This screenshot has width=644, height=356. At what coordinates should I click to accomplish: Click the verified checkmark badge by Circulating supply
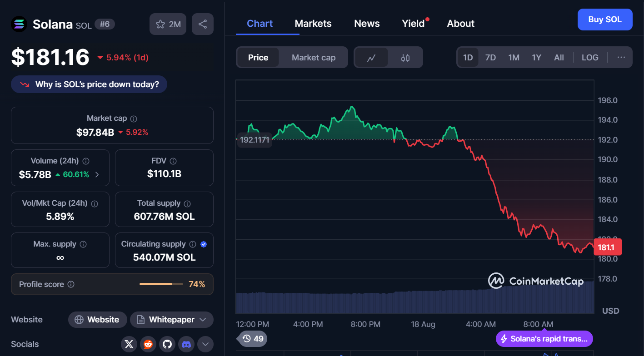coord(204,244)
